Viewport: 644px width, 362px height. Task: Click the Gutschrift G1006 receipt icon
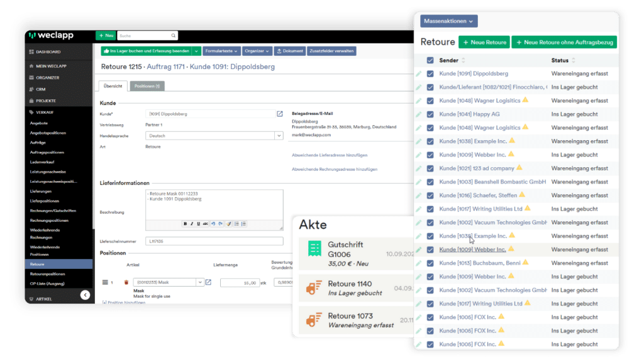pos(314,250)
